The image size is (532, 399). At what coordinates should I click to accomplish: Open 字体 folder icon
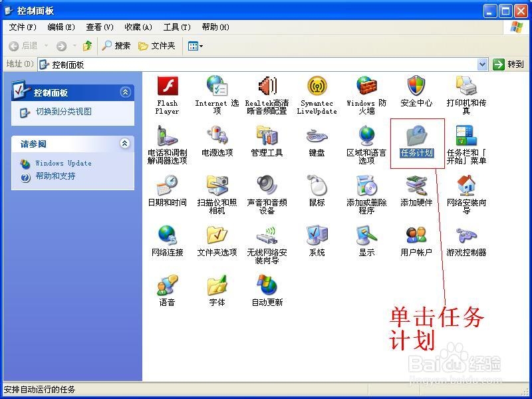tap(217, 285)
